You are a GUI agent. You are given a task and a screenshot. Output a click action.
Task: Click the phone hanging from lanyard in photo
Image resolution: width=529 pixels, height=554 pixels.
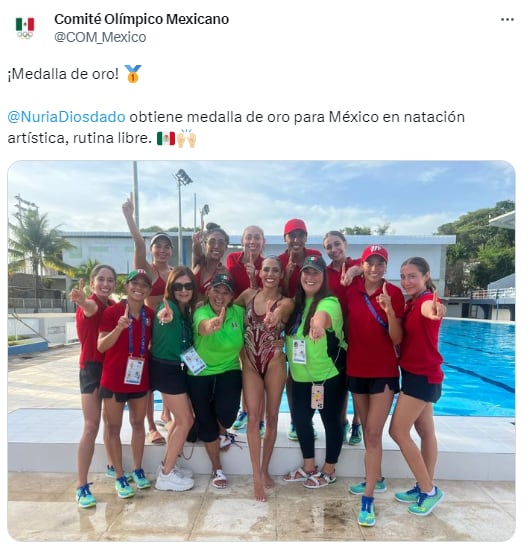(x=317, y=396)
